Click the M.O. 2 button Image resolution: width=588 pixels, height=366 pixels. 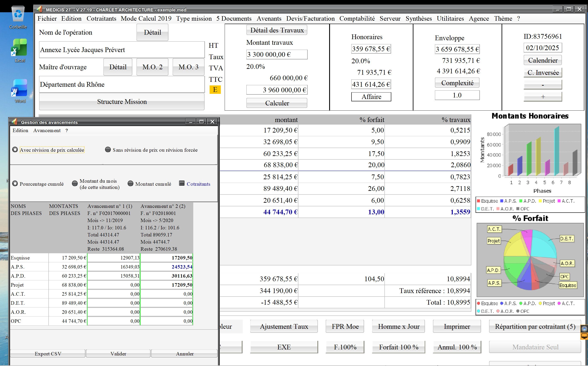tap(152, 67)
